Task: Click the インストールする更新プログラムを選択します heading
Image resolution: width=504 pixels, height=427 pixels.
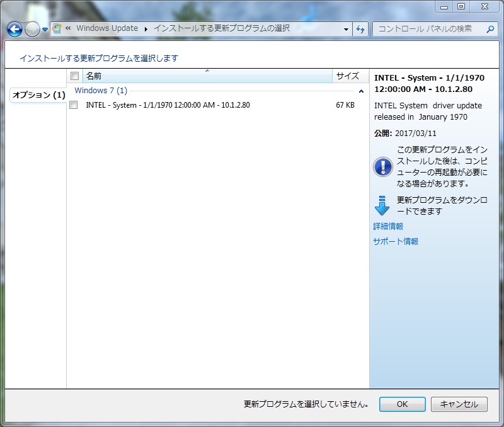Action: click(99, 59)
